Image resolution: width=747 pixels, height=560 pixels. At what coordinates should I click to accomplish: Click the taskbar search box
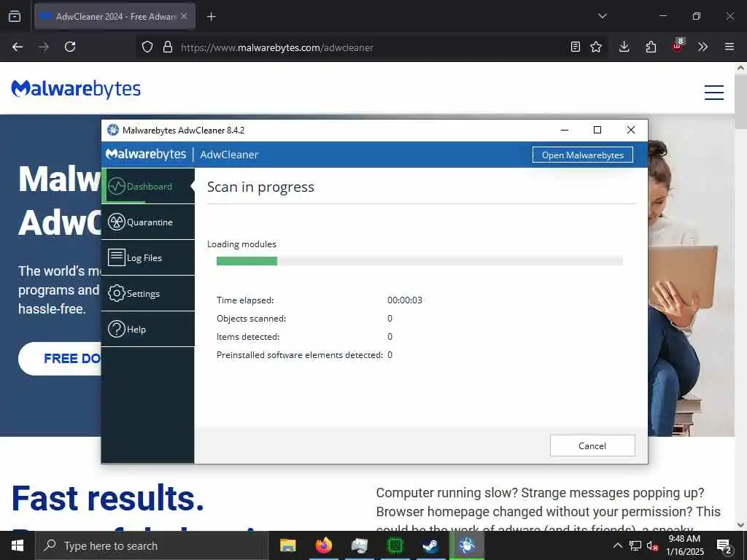152,545
